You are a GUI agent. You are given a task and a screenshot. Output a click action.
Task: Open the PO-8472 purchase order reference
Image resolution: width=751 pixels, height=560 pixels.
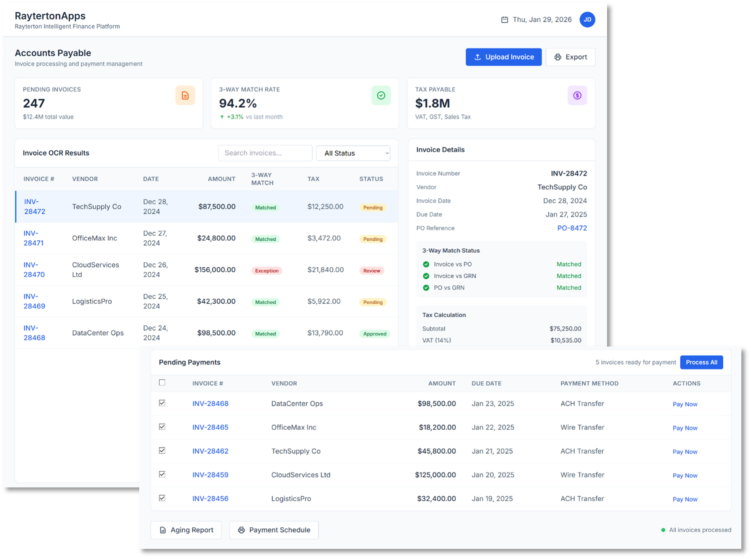click(572, 228)
